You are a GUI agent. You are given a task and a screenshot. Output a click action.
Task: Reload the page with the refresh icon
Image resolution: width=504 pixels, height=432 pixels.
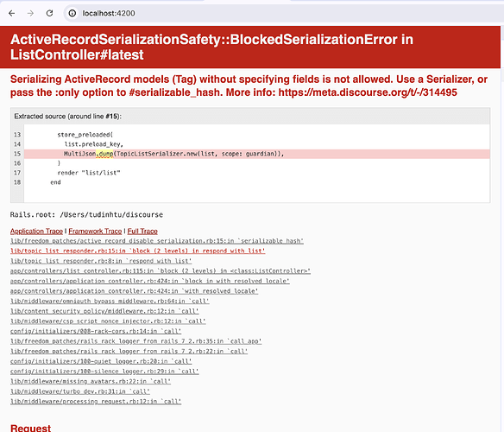tap(49, 13)
